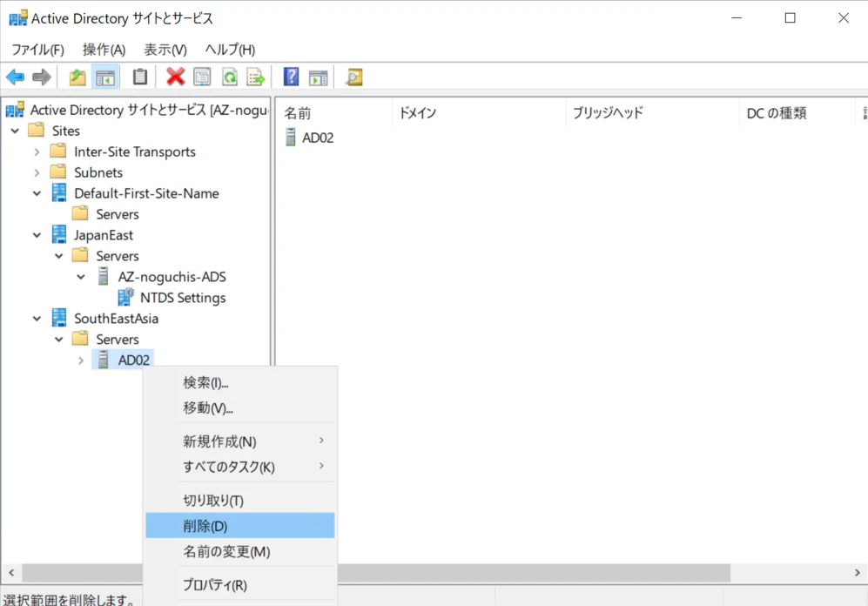Open the ファイル(F) menu
The image size is (868, 606).
pos(37,50)
